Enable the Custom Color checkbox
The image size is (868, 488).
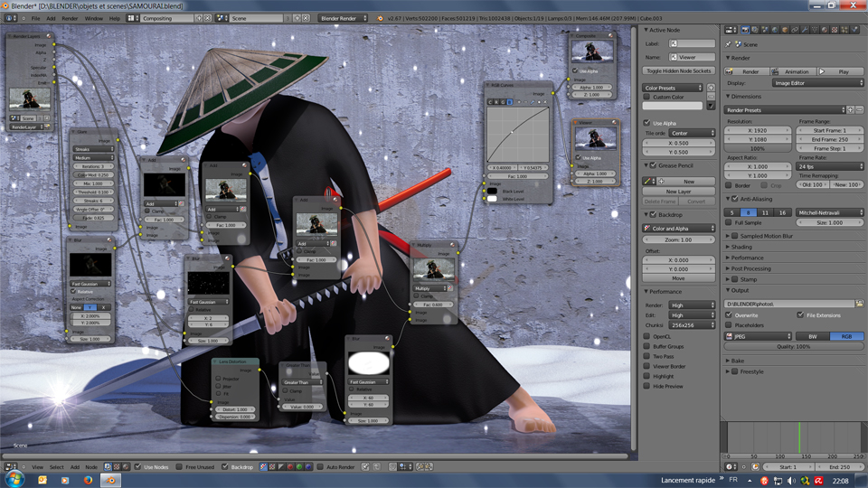pyautogui.click(x=646, y=97)
